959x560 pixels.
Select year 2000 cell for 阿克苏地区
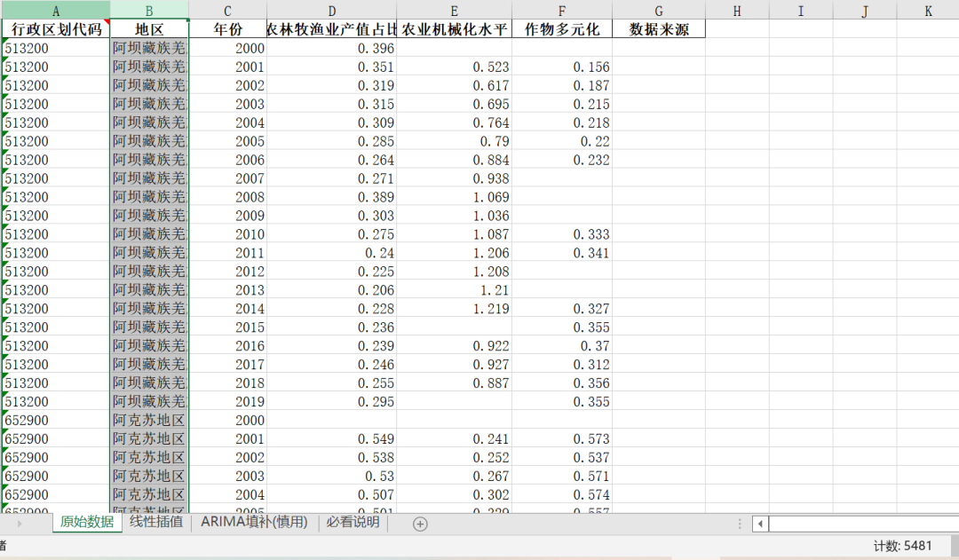pos(227,420)
